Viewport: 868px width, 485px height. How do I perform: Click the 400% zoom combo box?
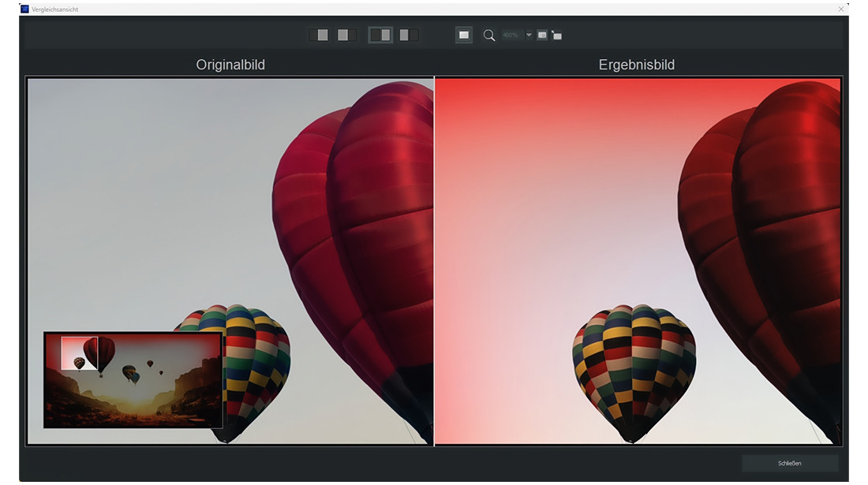click(513, 35)
